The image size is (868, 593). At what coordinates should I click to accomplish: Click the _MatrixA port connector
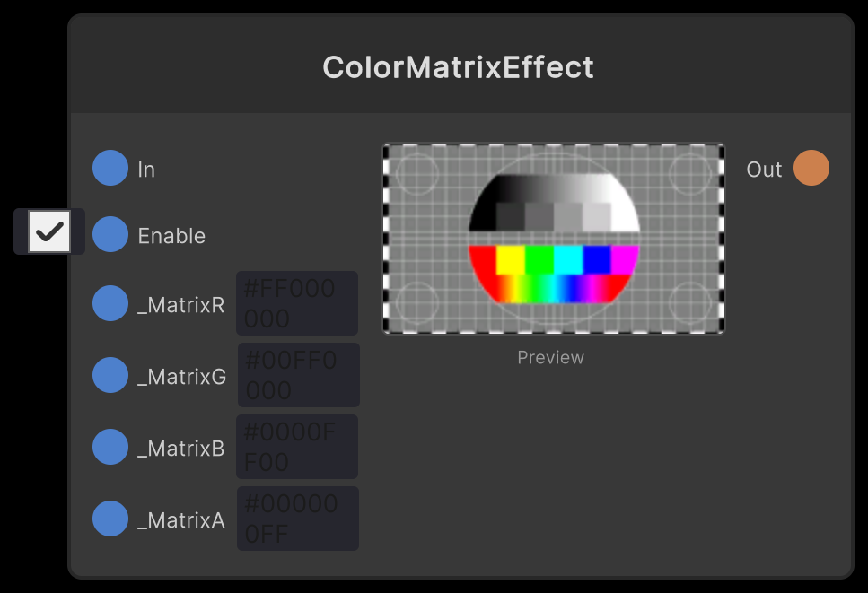point(110,519)
